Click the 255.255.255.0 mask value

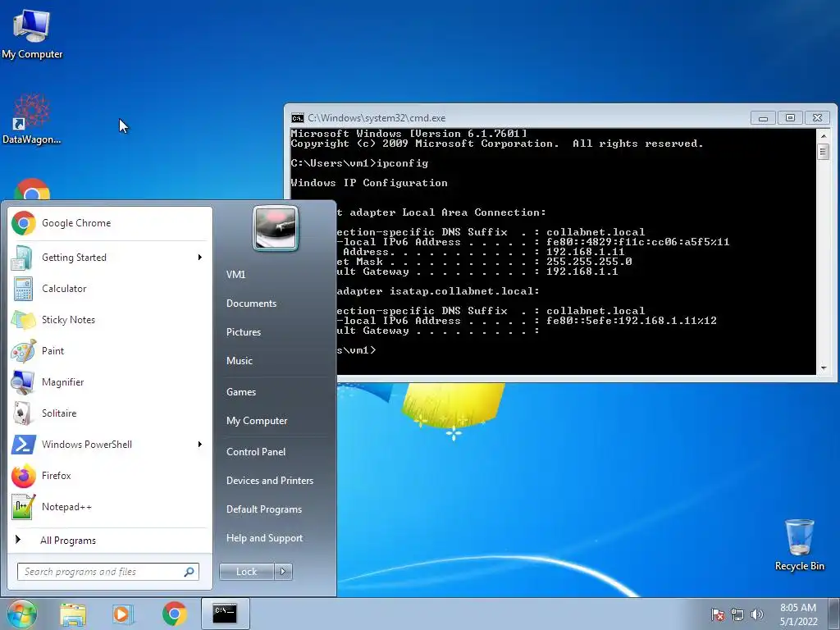point(589,262)
